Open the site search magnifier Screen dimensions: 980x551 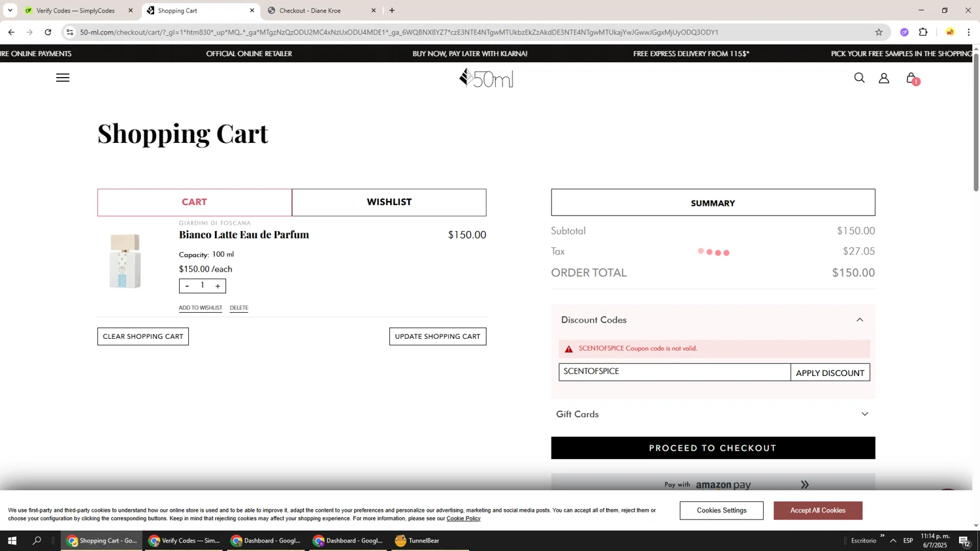tap(859, 78)
